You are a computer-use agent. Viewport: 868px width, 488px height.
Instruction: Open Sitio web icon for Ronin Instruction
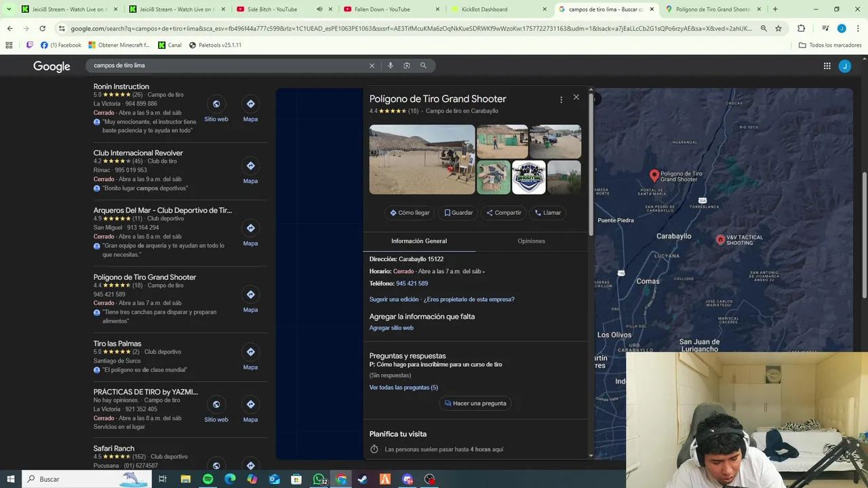[216, 104]
